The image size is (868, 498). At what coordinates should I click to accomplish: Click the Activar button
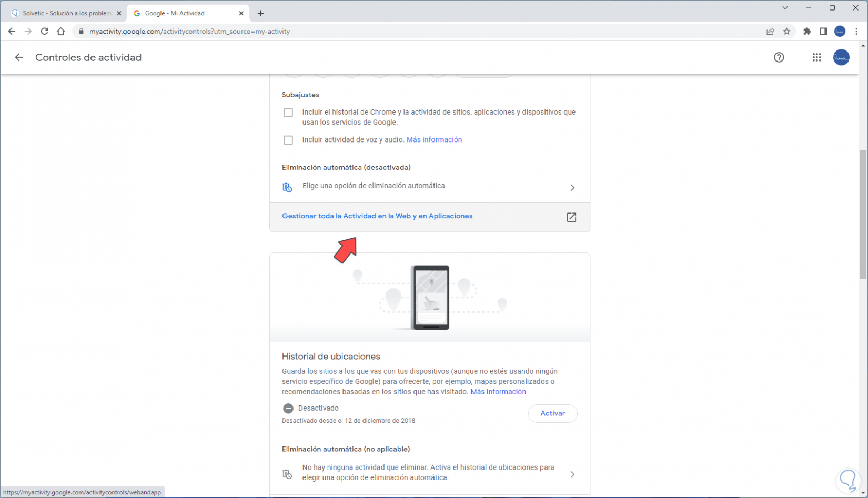pyautogui.click(x=553, y=414)
